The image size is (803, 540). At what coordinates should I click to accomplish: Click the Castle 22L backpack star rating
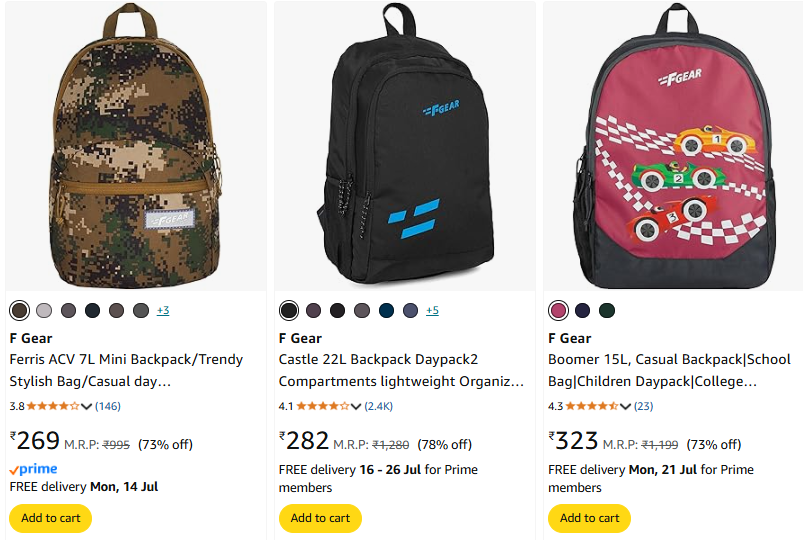pyautogui.click(x=322, y=406)
